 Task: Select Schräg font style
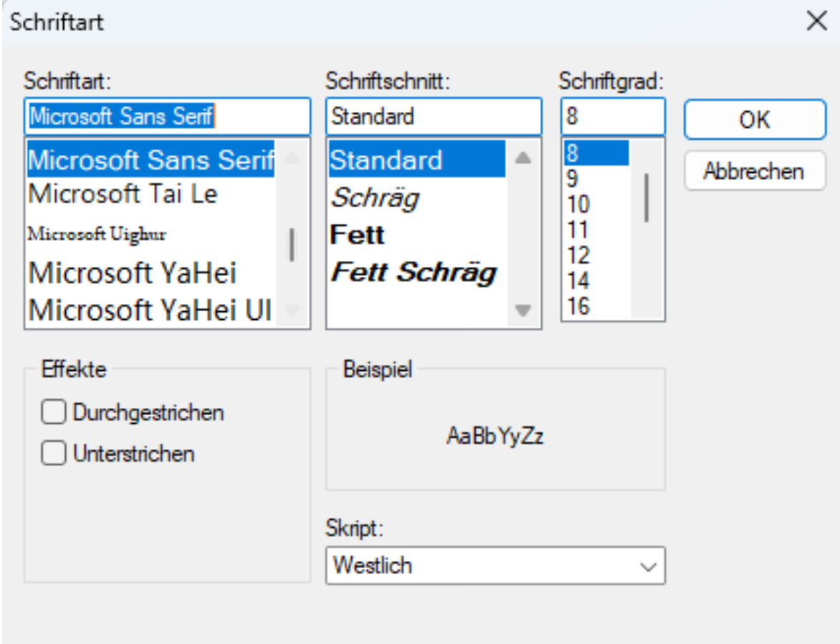417,198
